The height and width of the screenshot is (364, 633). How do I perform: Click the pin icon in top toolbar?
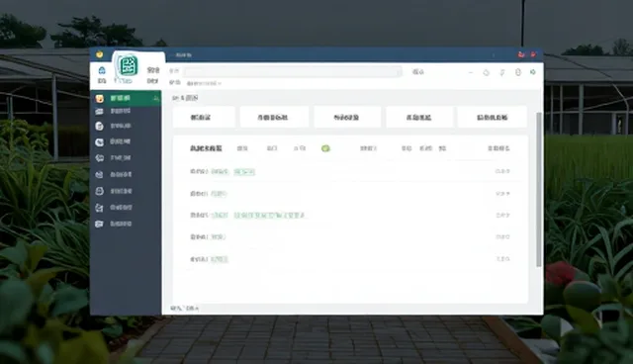click(502, 72)
